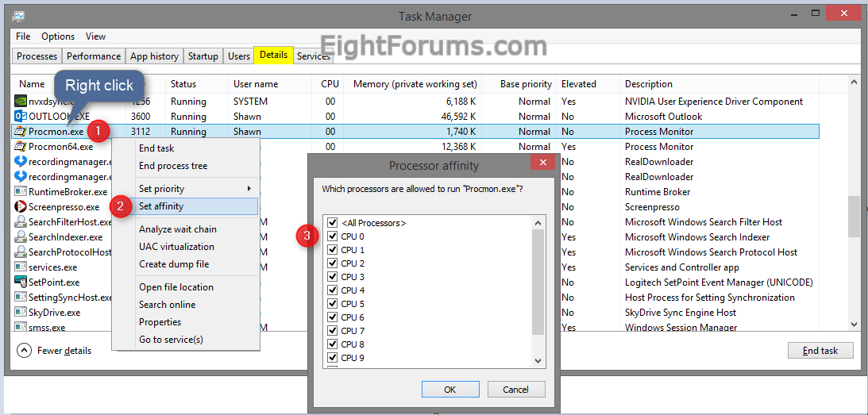Screen dimensions: 868x415
Task: Uncheck the CPU 0 checkbox
Action: pyautogui.click(x=332, y=236)
